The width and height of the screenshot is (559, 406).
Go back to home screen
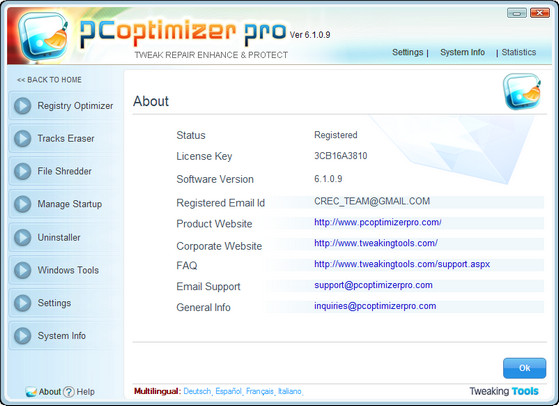click(49, 80)
